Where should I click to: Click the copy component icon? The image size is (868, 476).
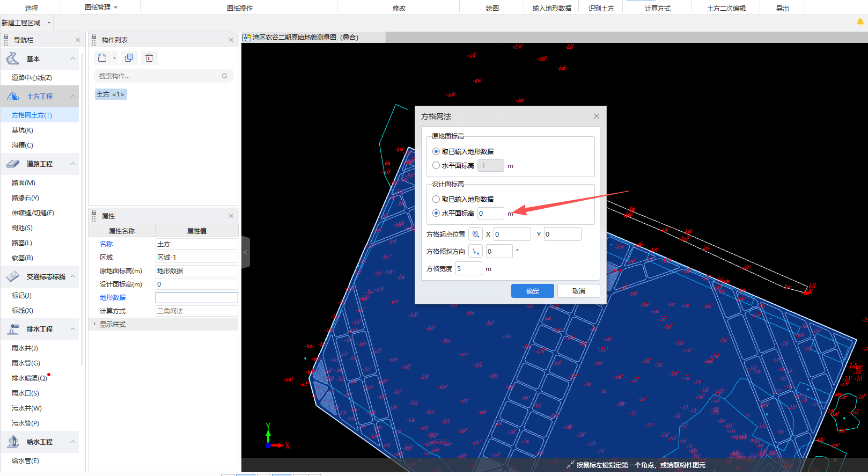click(x=129, y=58)
